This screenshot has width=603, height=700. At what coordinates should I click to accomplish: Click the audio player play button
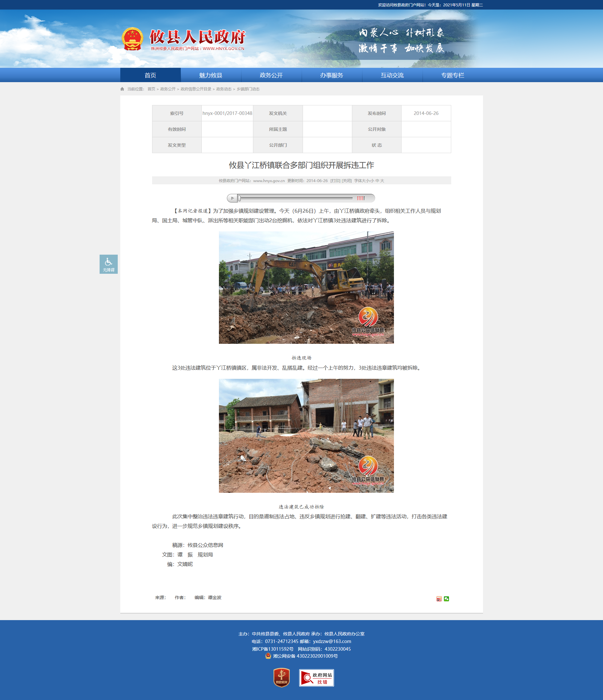point(232,198)
